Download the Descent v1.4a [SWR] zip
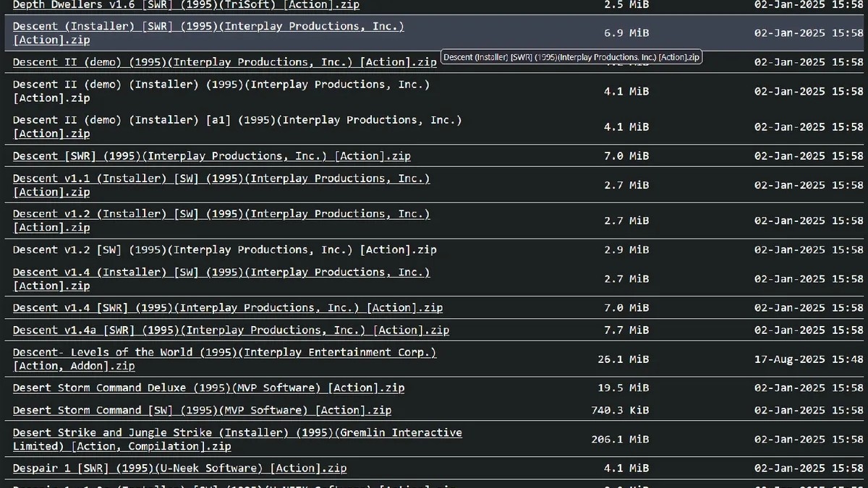The width and height of the screenshot is (868, 488). pos(231,330)
